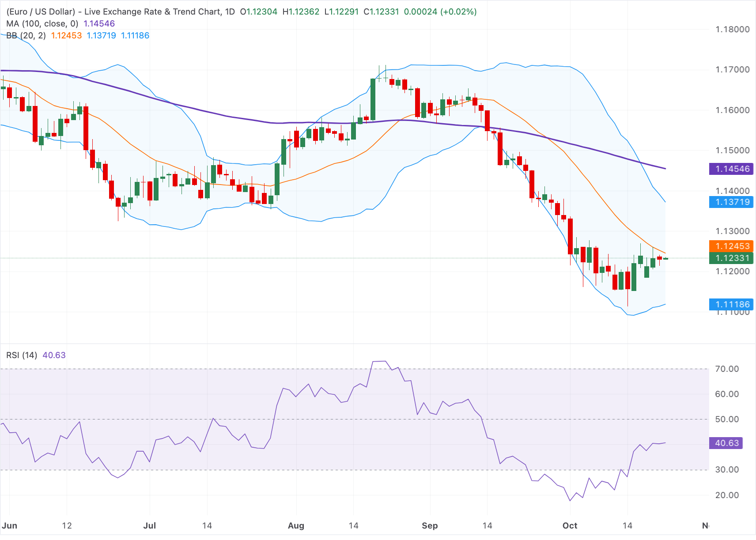The image size is (756, 540).
Task: Click the 1.16000 price axis label
Action: pyautogui.click(x=733, y=110)
